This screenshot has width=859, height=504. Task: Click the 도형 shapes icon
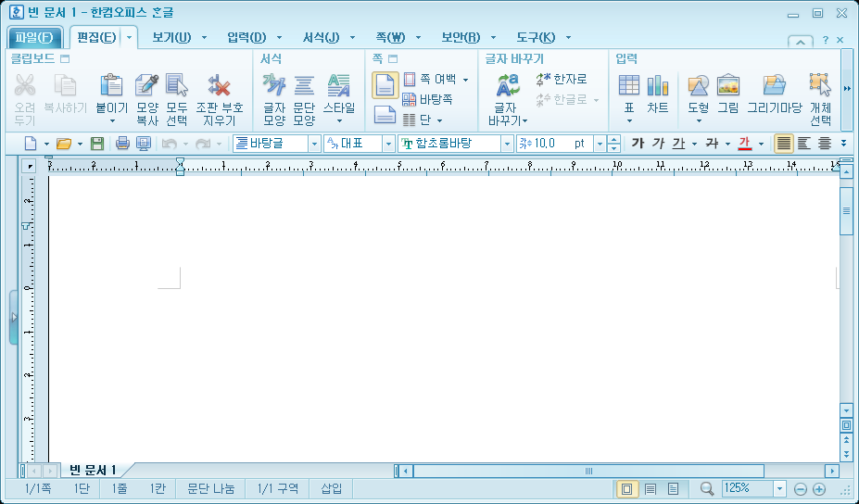[x=699, y=85]
